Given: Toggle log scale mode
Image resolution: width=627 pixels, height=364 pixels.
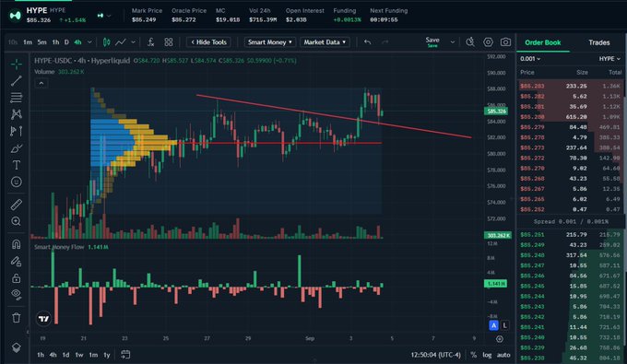Looking at the screenshot, I should [x=487, y=355].
